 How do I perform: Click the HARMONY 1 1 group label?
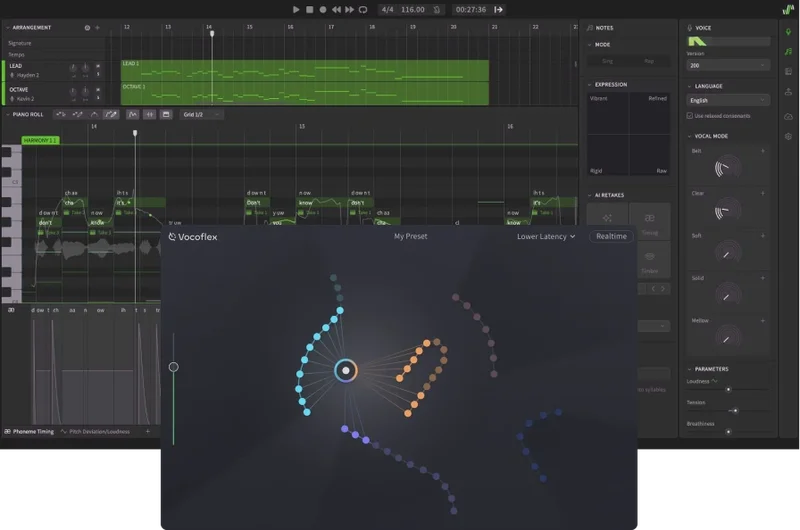coord(40,140)
